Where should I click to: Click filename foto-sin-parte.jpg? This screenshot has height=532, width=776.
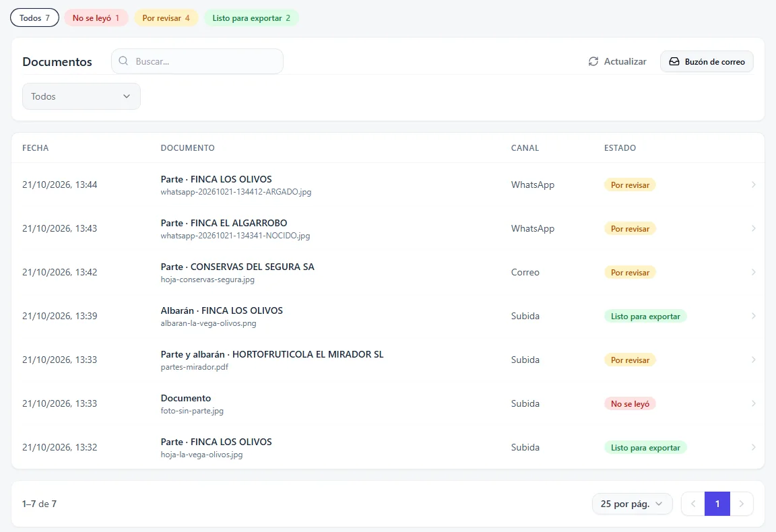[x=192, y=411]
